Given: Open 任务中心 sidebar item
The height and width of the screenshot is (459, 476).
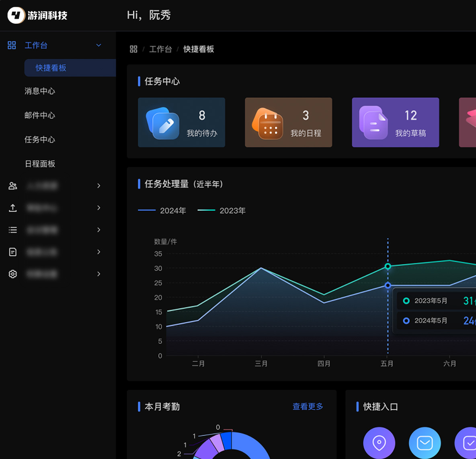Looking at the screenshot, I should (40, 139).
